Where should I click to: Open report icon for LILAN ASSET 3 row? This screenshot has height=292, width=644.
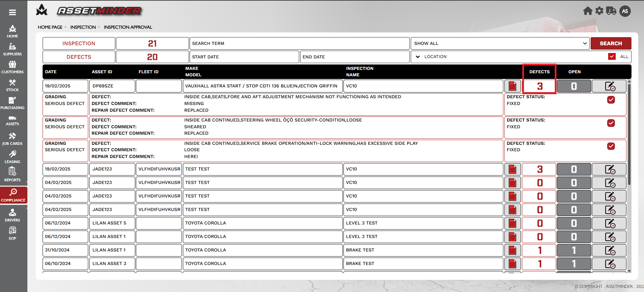tap(512, 264)
